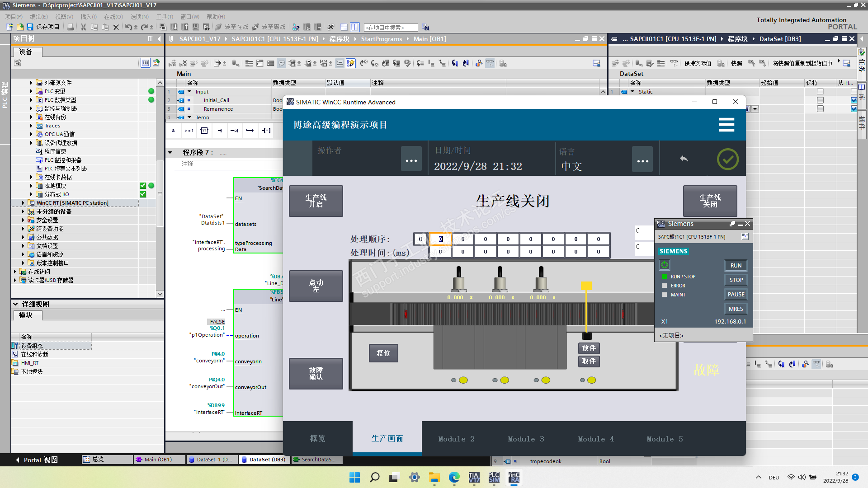Open hamburger menu in WinCC runtime

pos(726,125)
